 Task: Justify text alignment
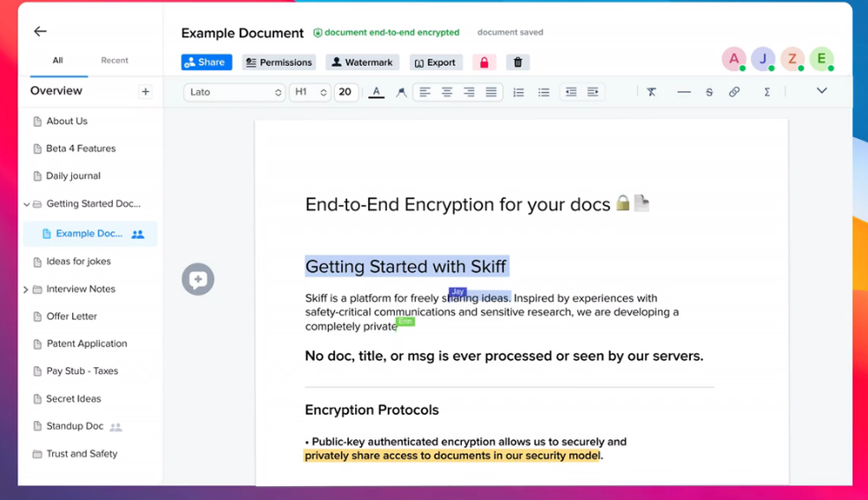491,92
